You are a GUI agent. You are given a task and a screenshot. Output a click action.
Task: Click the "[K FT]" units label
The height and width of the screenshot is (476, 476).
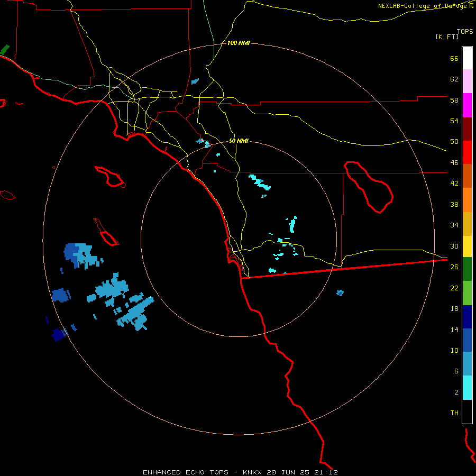447,36
